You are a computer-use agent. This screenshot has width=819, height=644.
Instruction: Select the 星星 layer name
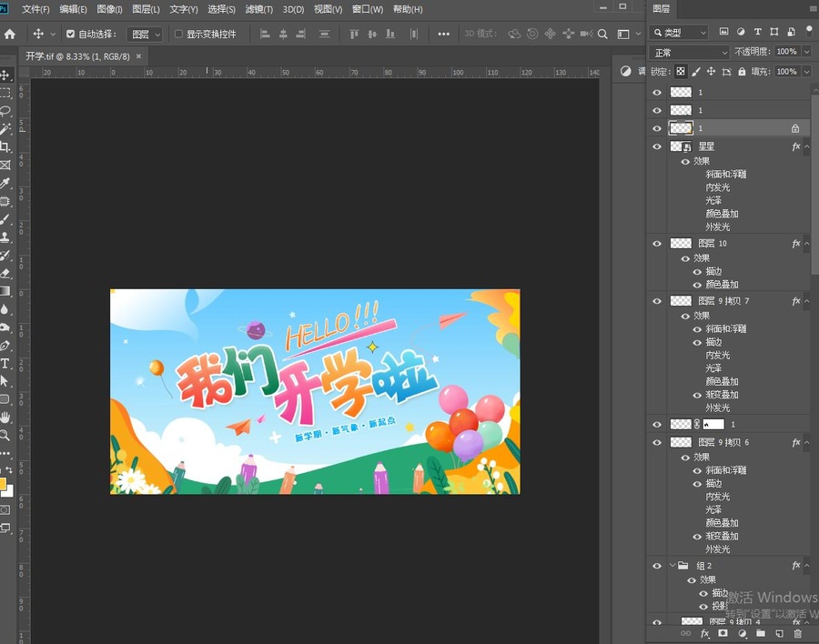tap(706, 146)
